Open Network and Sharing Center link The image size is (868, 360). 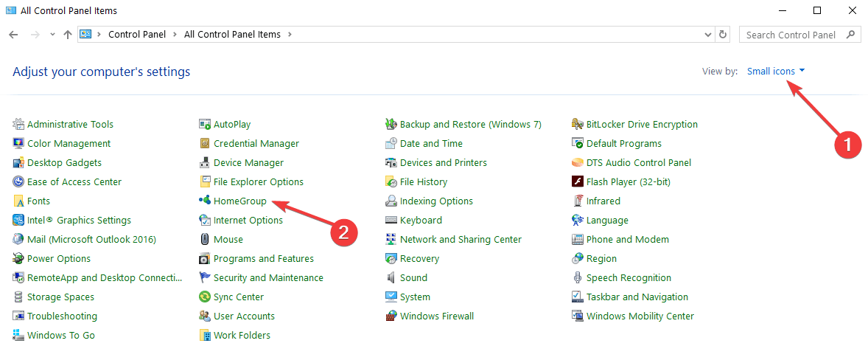[461, 239]
